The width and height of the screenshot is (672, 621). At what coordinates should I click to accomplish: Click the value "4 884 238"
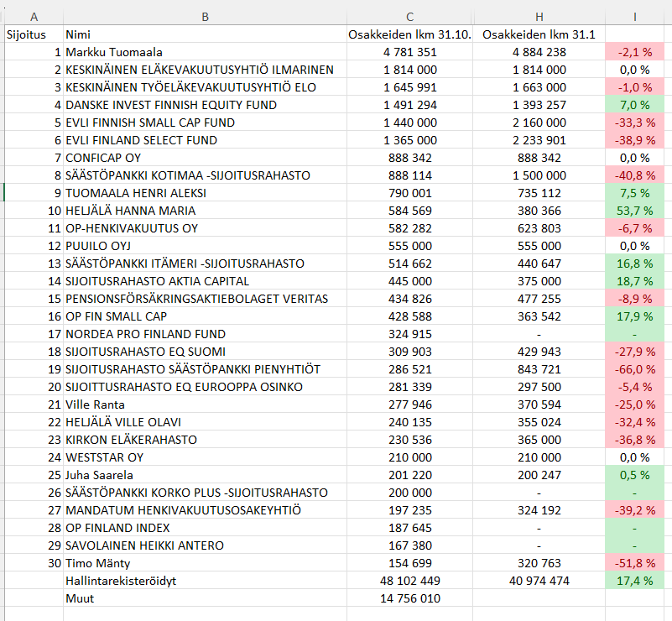(539, 52)
